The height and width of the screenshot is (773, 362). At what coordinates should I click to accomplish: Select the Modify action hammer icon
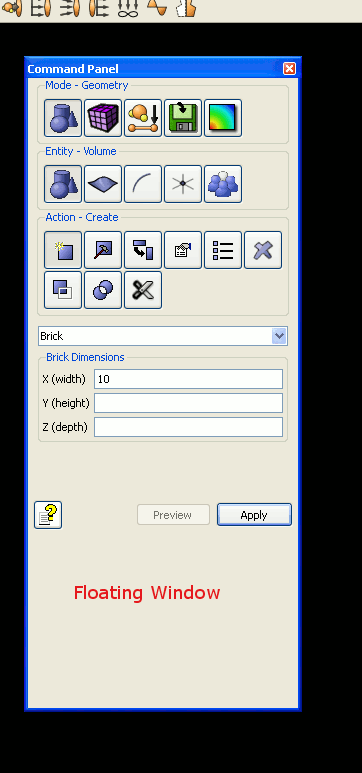[x=103, y=250]
